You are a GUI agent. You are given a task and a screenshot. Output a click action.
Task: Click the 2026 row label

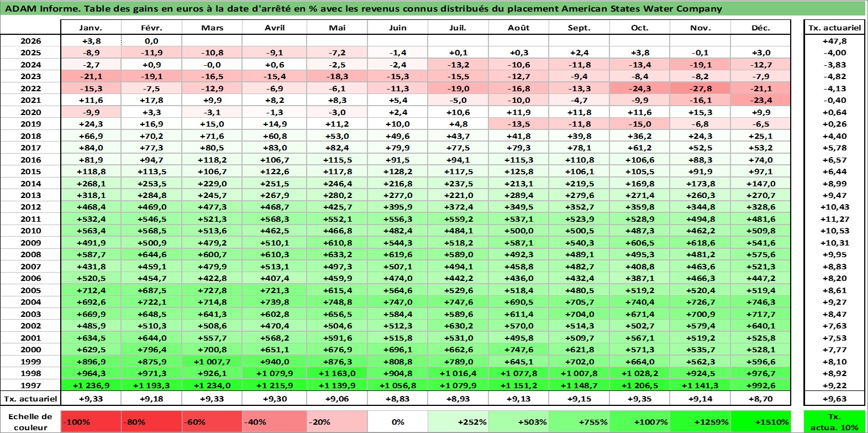point(30,41)
